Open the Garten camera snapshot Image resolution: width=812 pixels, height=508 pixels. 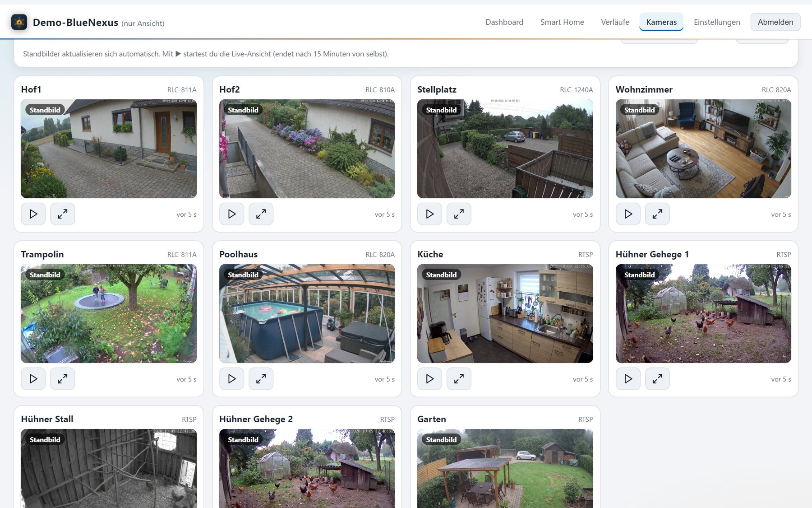click(505, 468)
